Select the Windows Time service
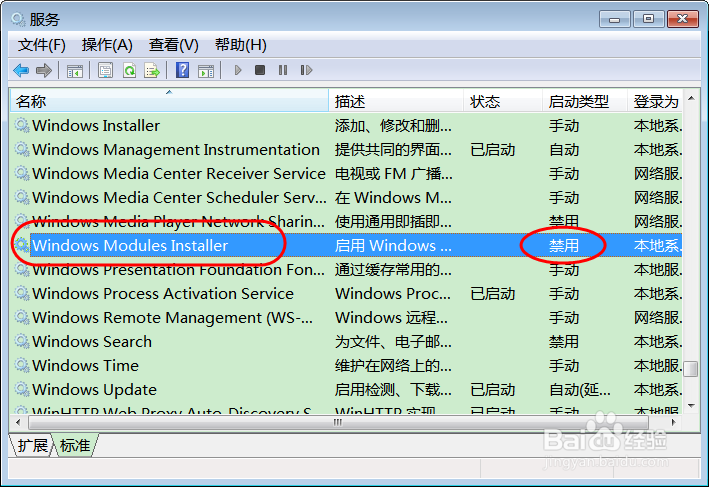 pos(346,365)
